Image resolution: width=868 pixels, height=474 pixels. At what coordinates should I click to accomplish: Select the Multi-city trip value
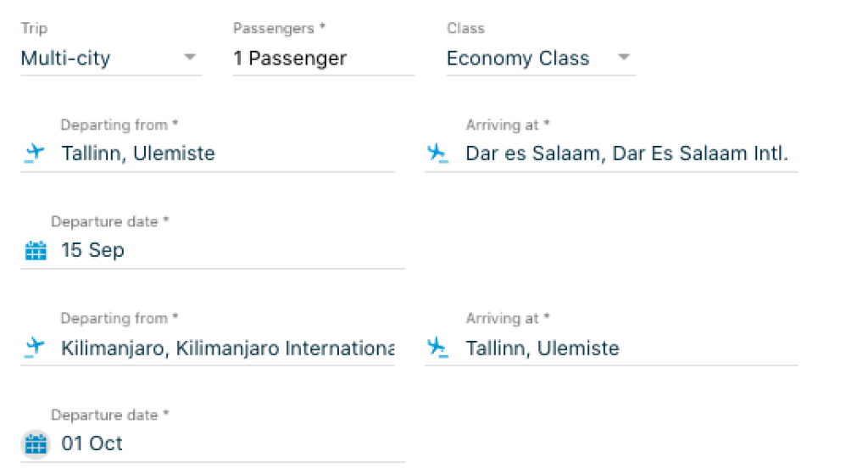66,59
